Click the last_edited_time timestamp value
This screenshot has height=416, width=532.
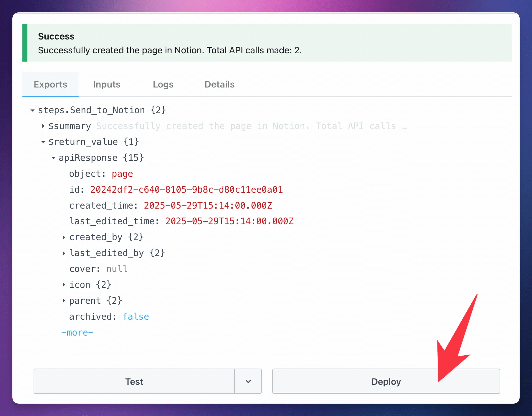coord(229,221)
